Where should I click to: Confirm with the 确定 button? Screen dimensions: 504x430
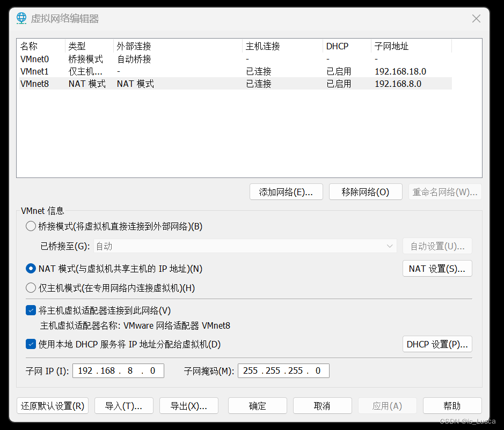[x=258, y=406]
